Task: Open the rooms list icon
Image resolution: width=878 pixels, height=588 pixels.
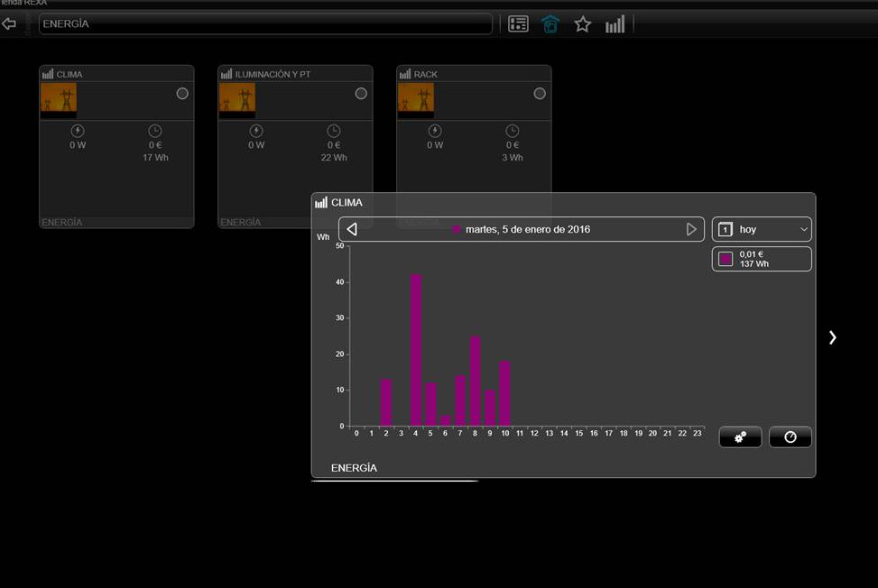Action: [518, 24]
